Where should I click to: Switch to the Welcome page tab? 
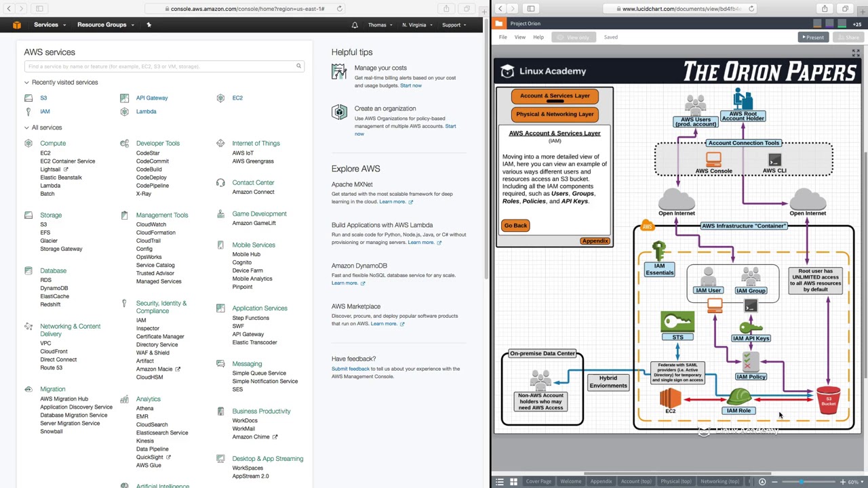[571, 482]
